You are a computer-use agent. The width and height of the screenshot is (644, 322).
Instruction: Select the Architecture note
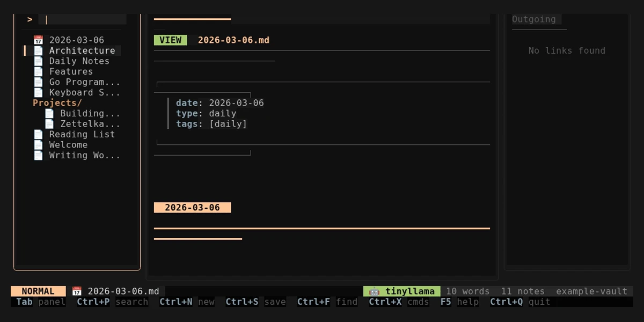(x=82, y=50)
